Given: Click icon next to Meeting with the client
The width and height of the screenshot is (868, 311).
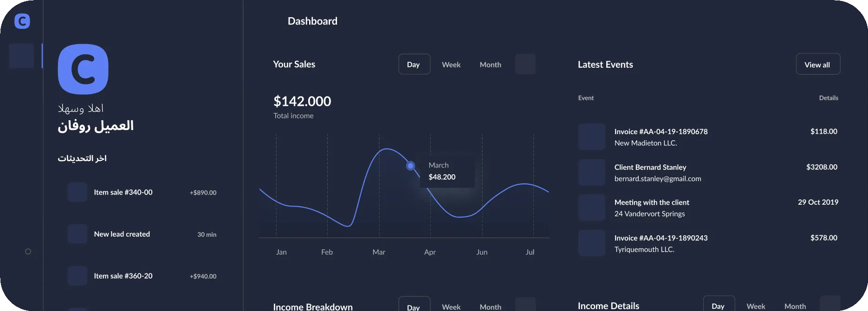Looking at the screenshot, I should pyautogui.click(x=592, y=207).
